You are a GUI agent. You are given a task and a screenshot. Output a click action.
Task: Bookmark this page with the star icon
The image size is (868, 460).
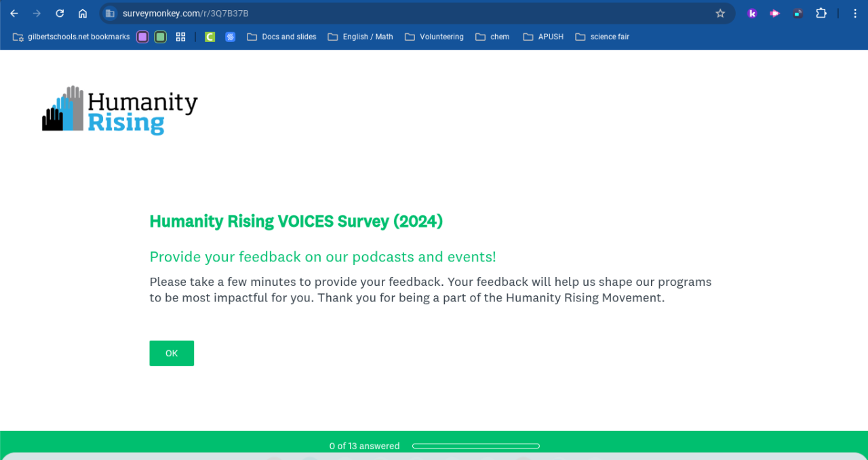(x=720, y=14)
